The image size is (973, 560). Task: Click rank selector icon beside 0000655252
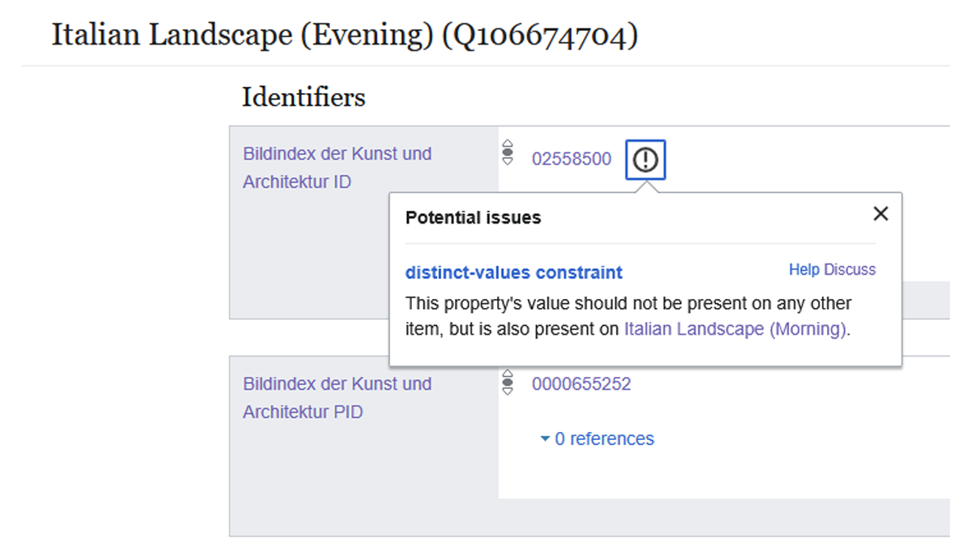click(508, 382)
